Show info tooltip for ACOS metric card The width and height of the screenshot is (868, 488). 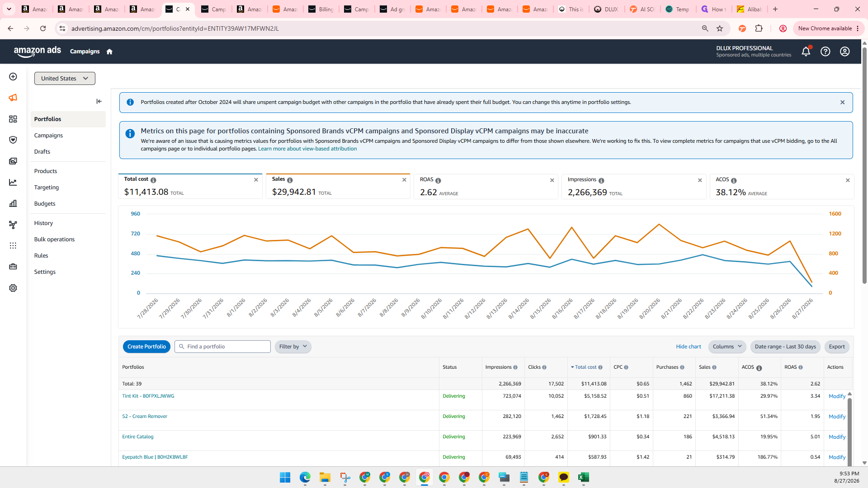[734, 181]
